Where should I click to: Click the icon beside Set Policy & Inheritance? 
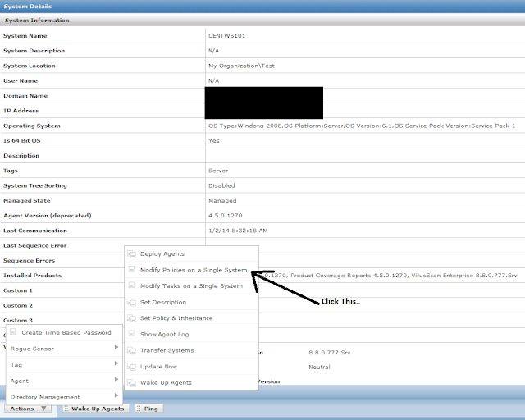click(x=131, y=318)
